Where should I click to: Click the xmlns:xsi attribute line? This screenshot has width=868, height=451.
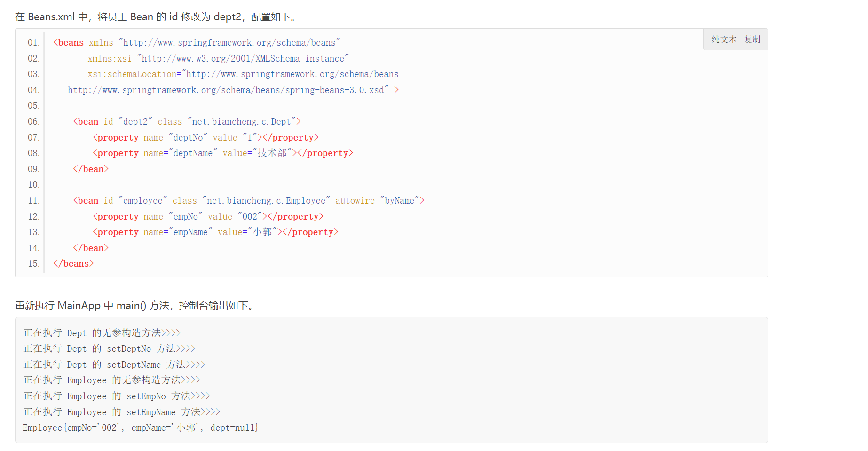click(x=218, y=59)
